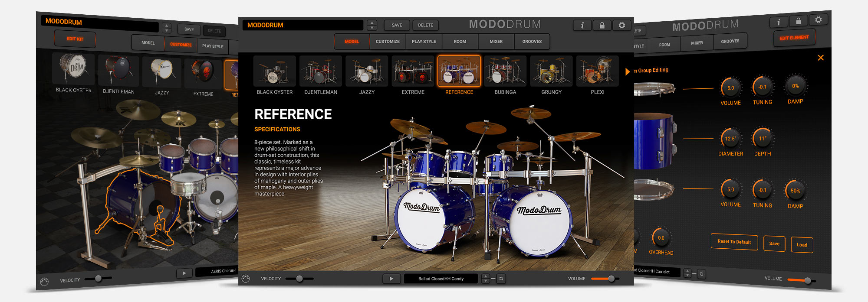The height and width of the screenshot is (302, 868).
Task: Select Djentleman kit in left window
Action: point(118,70)
